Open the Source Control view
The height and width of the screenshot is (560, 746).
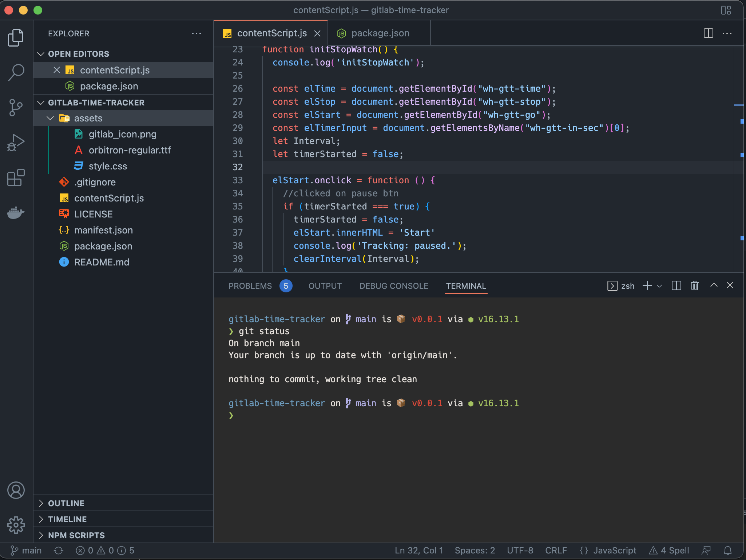click(x=16, y=108)
